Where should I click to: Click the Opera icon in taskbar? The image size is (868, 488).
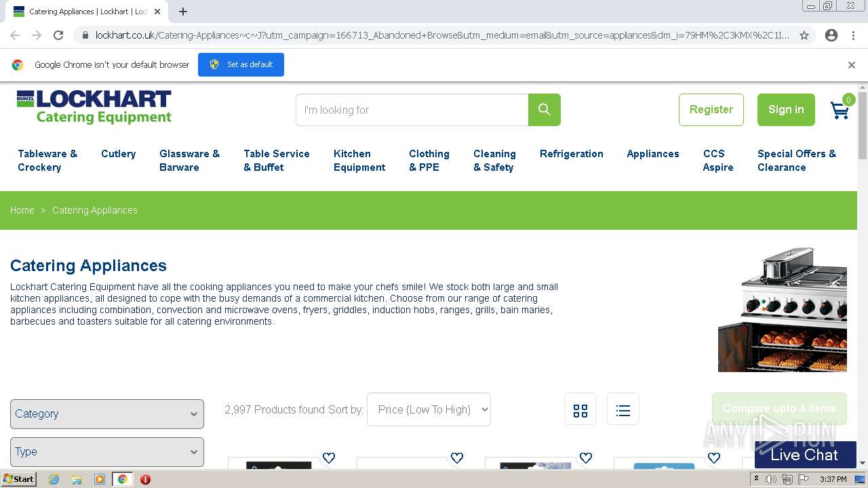point(145,479)
